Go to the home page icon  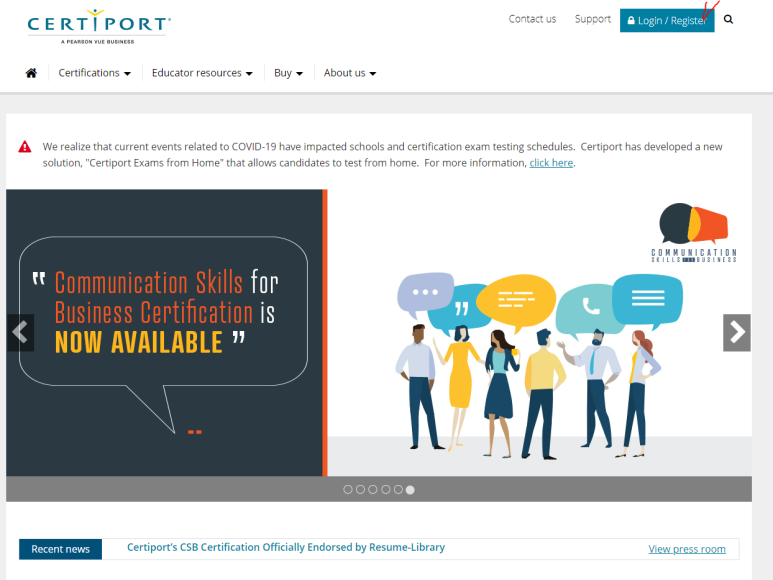tap(31, 73)
